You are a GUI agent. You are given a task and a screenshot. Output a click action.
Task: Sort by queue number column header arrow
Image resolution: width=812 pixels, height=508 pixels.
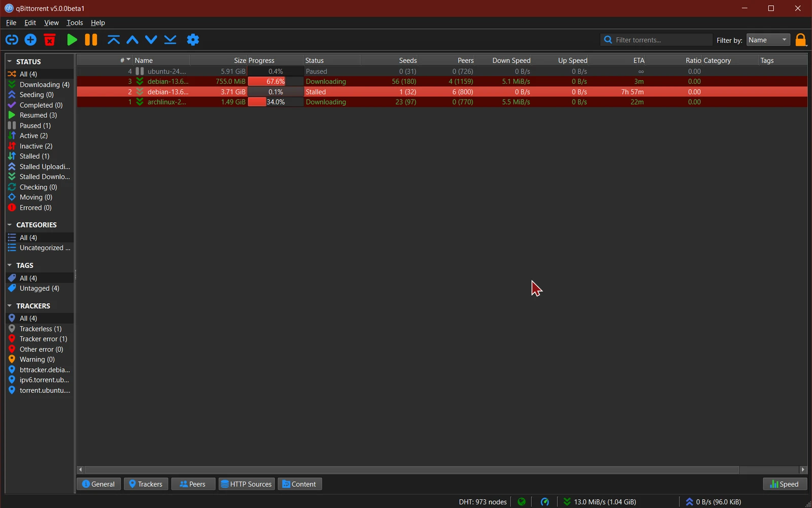coord(128,59)
